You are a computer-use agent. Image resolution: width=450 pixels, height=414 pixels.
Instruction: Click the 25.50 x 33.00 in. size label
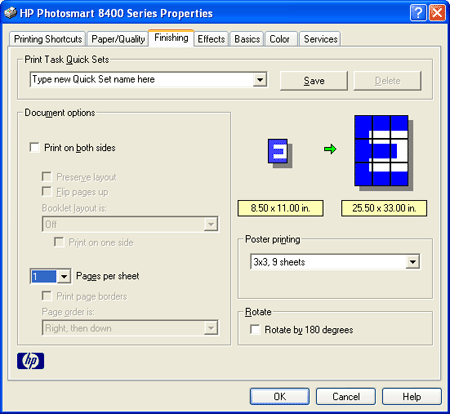tap(384, 208)
